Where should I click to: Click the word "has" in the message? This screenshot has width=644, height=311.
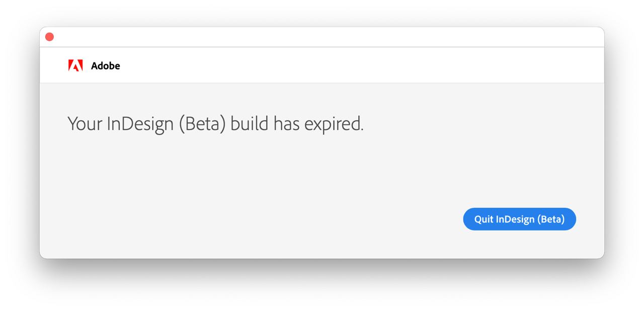coord(287,124)
